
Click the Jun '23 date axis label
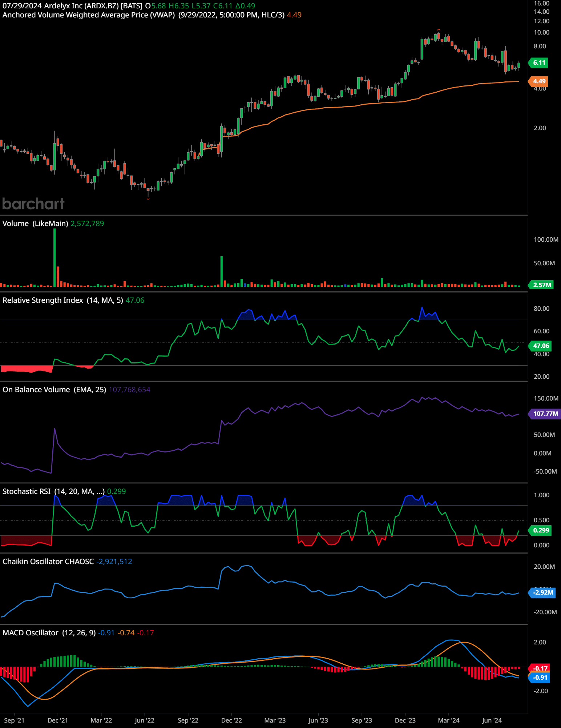coord(318,720)
